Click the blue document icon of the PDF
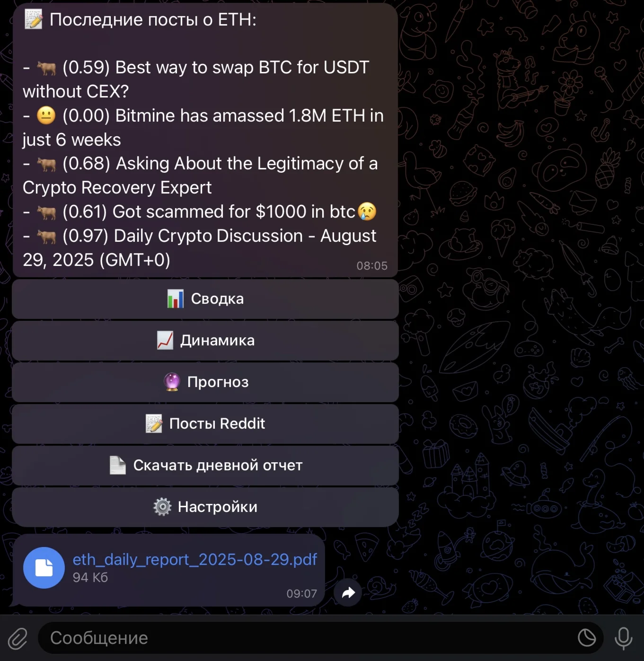This screenshot has width=644, height=661. tap(44, 568)
